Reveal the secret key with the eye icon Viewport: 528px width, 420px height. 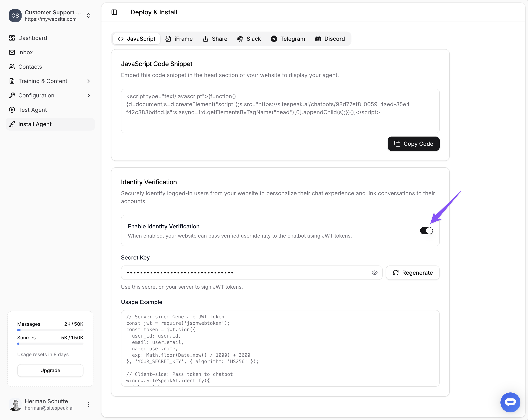(x=374, y=273)
